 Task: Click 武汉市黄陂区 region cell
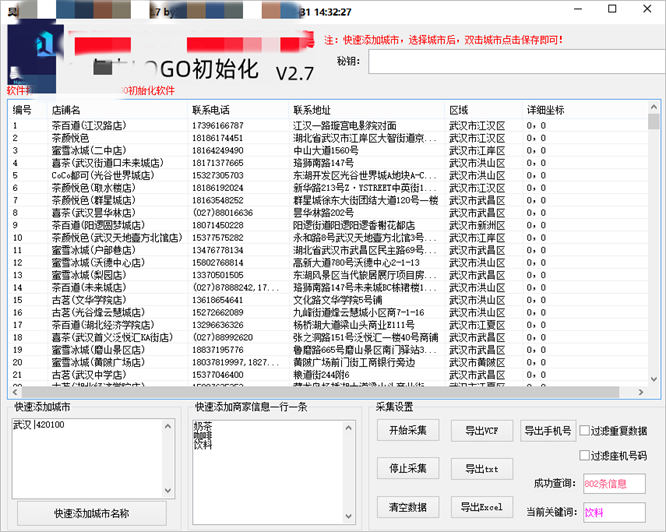point(477,362)
